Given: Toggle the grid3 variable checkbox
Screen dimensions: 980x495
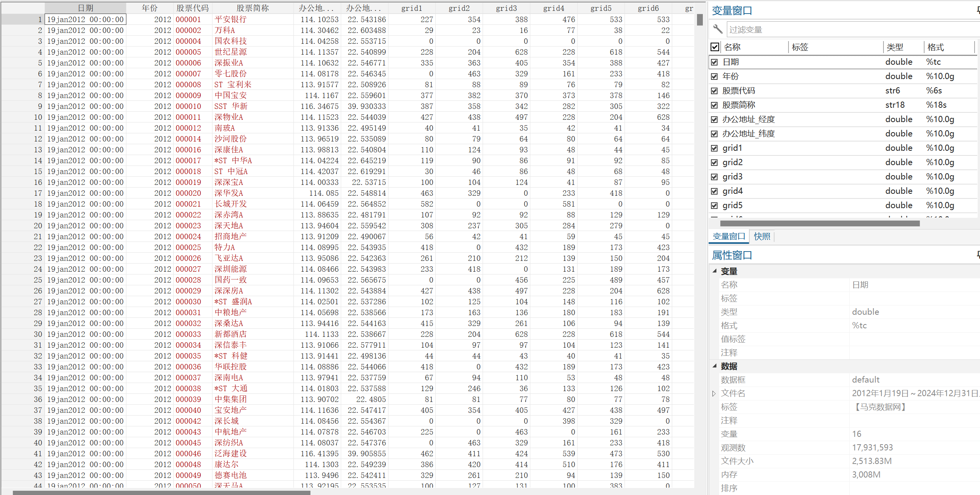Looking at the screenshot, I should click(x=714, y=177).
